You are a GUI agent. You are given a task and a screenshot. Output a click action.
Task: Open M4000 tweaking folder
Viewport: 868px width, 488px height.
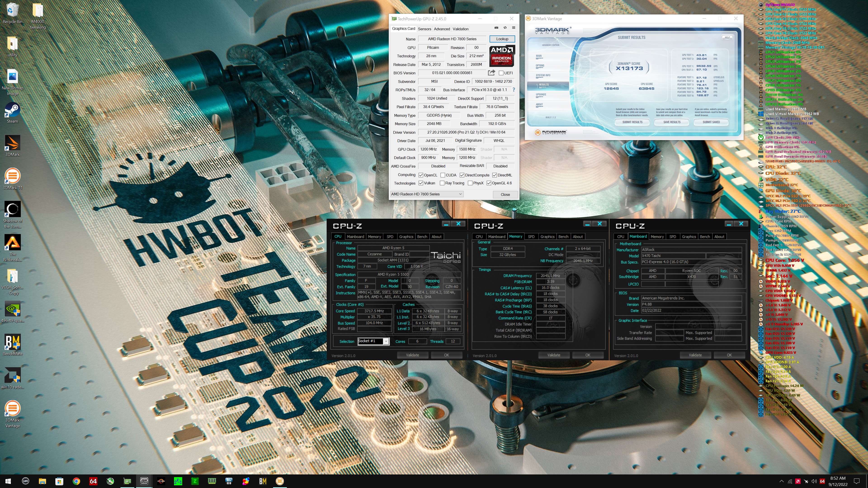point(38,16)
